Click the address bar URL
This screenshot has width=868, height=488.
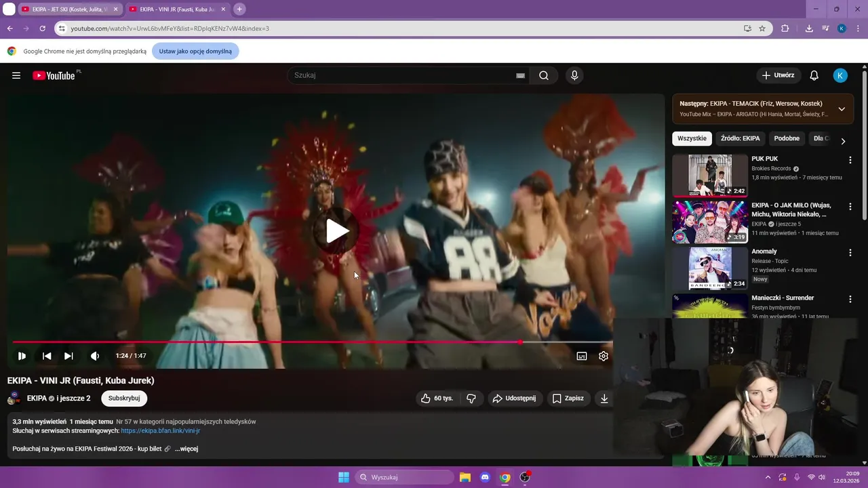(170, 28)
